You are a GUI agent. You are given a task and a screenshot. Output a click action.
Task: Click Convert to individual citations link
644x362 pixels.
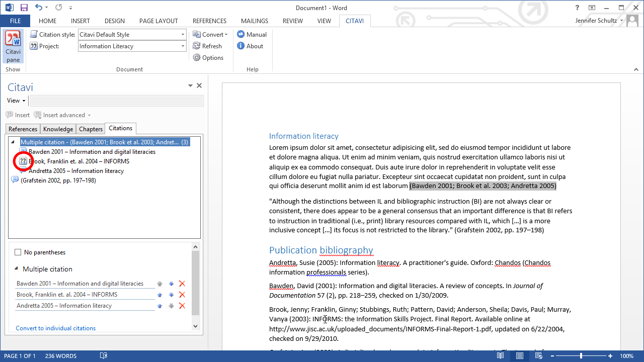tap(56, 328)
